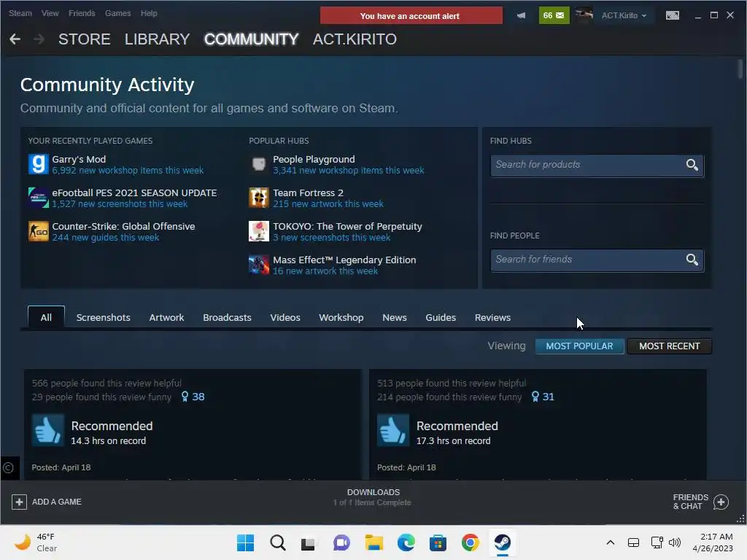
Task: Click the ACT.Kirito profile avatar
Action: tap(584, 15)
